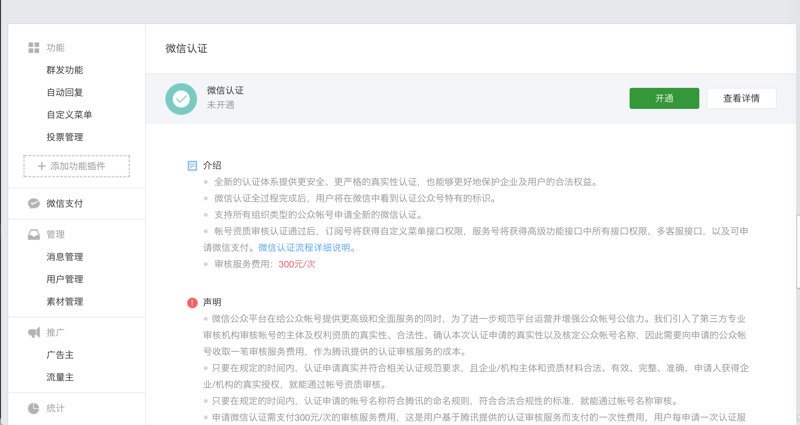This screenshot has height=425, width=800.
Task: Click the 统计 section header text
Action: pos(56,408)
